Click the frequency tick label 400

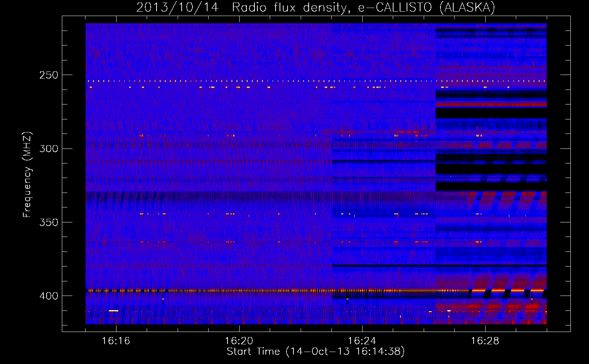49,296
